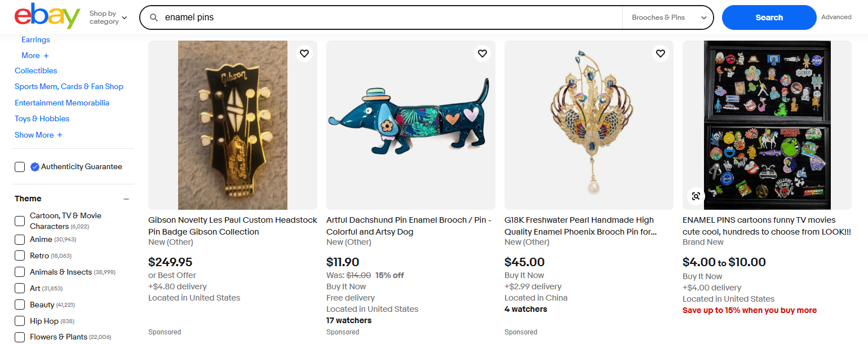Add Gibson headstock pin to watchlist
Viewport: 868px width, 344px height.
304,54
